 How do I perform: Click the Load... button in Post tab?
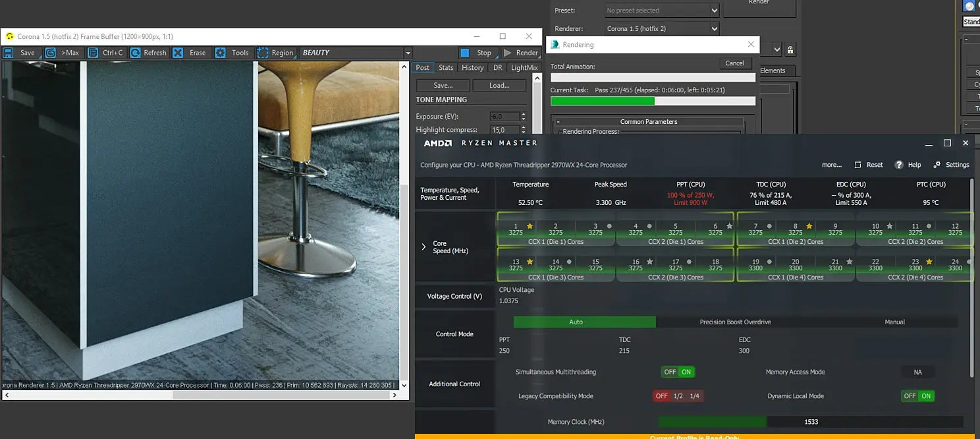pyautogui.click(x=499, y=85)
